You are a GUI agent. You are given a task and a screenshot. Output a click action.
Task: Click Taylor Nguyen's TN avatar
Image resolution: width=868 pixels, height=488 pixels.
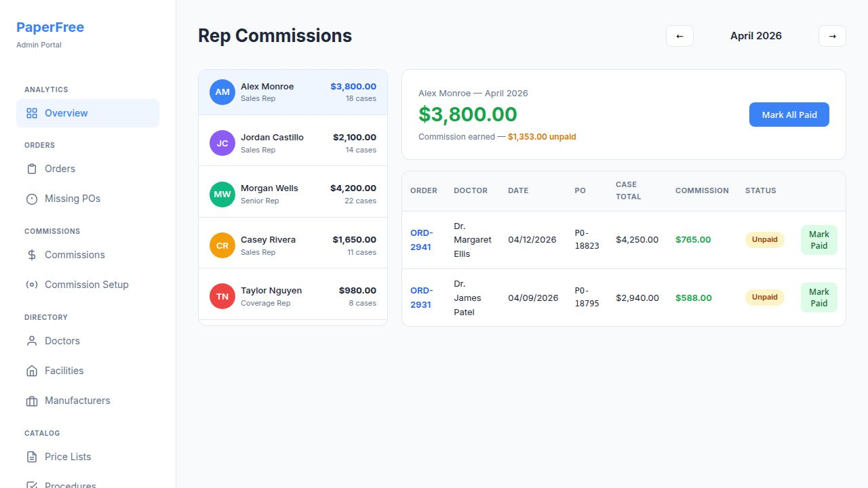pos(222,296)
